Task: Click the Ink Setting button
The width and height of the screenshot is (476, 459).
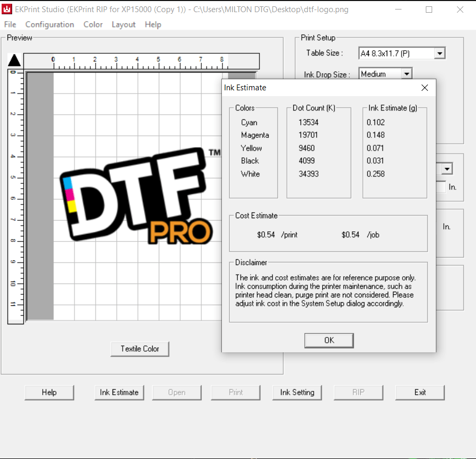Action: click(x=297, y=392)
